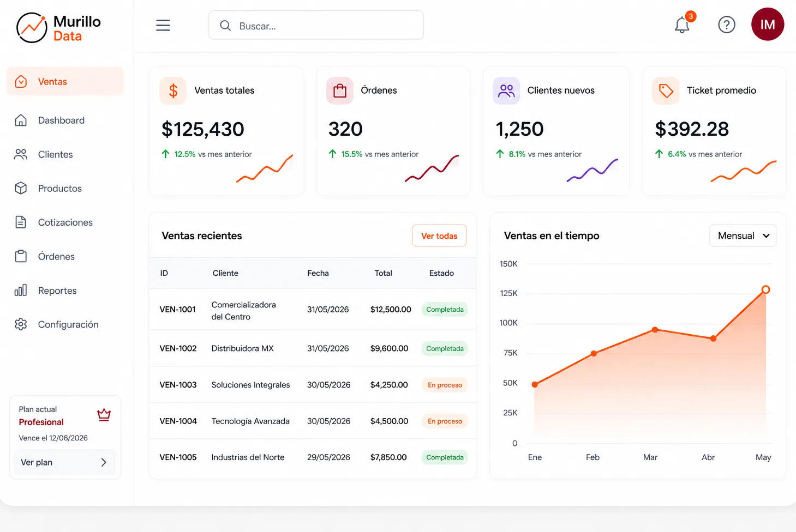Click the sparkline on Órdenes card
Image resolution: width=796 pixels, height=532 pixels.
[432, 168]
